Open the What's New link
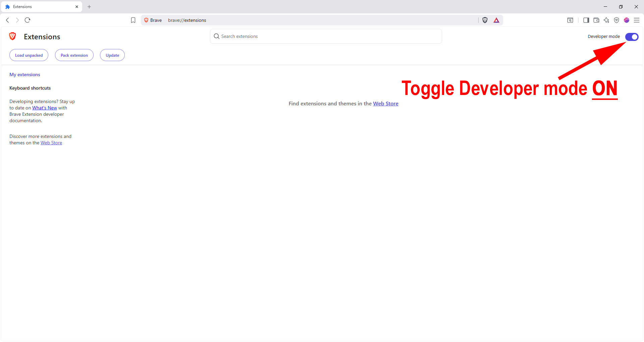 pyautogui.click(x=45, y=108)
